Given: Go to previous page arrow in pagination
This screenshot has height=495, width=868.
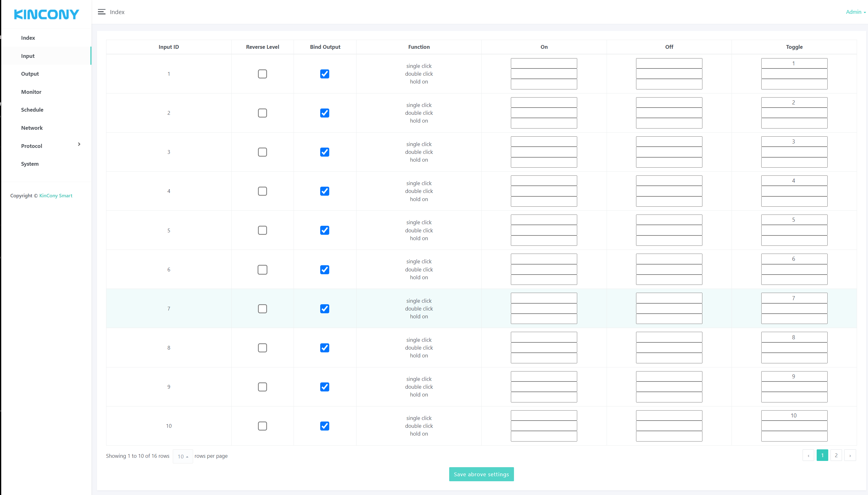Looking at the screenshot, I should (x=808, y=456).
